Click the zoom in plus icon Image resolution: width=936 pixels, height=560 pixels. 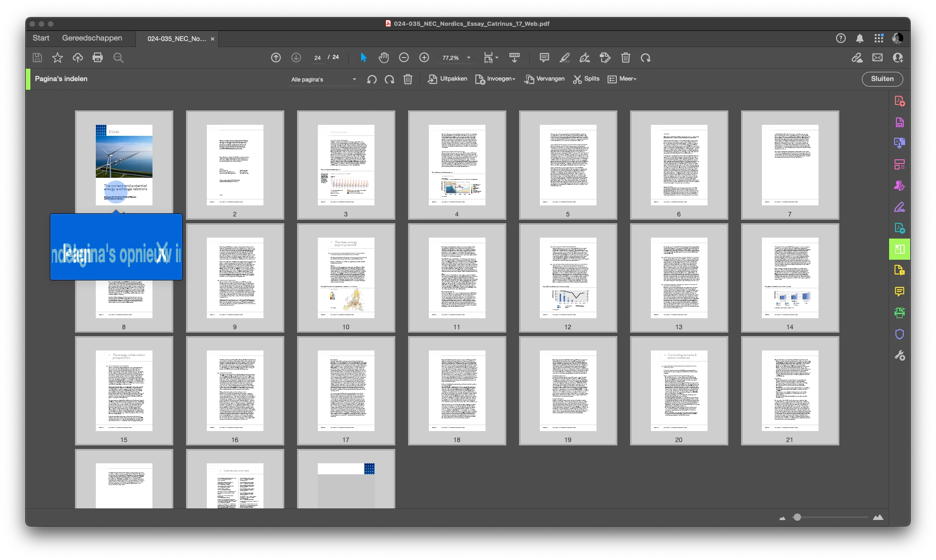424,58
